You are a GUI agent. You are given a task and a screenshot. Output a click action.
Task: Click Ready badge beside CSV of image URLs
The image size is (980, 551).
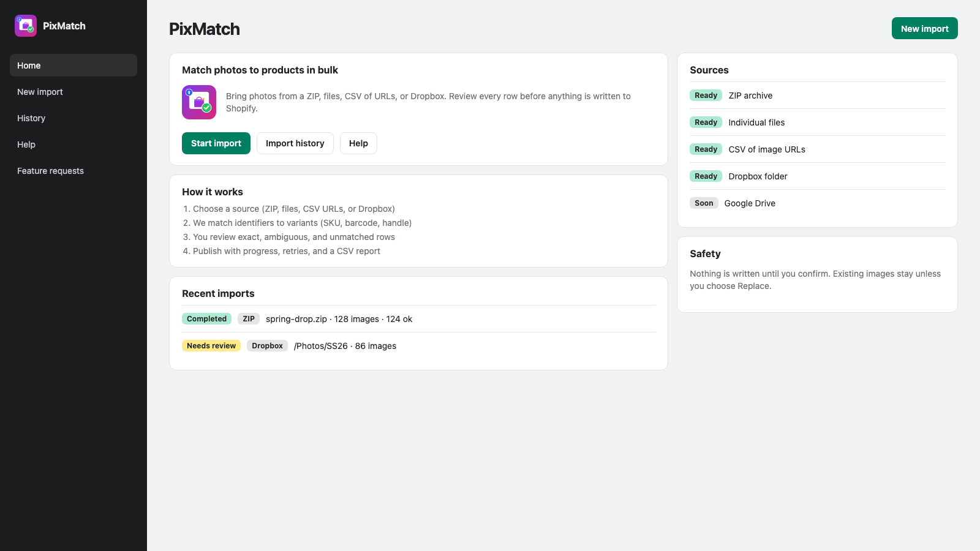pos(706,149)
